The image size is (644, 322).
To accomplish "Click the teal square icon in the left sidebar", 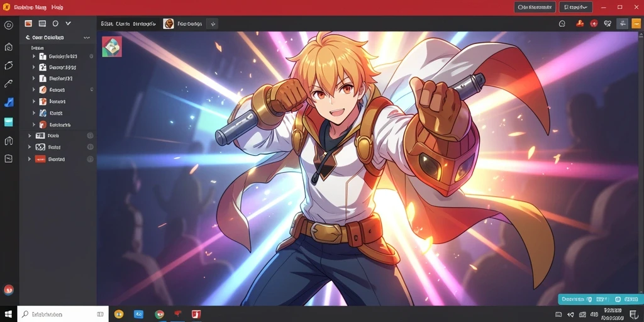I will (x=9, y=121).
